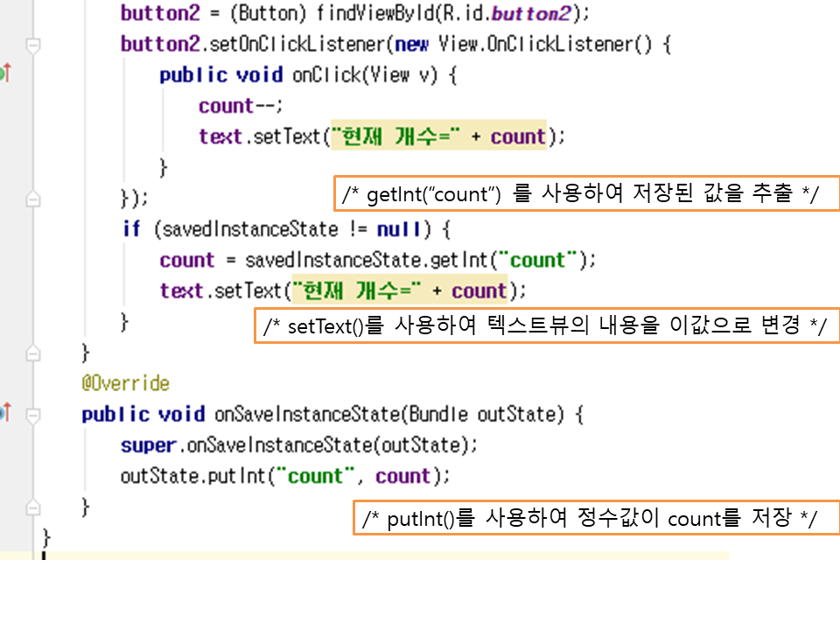Click fold end marker above @Override annotation
The image size is (840, 630).
tap(33, 353)
